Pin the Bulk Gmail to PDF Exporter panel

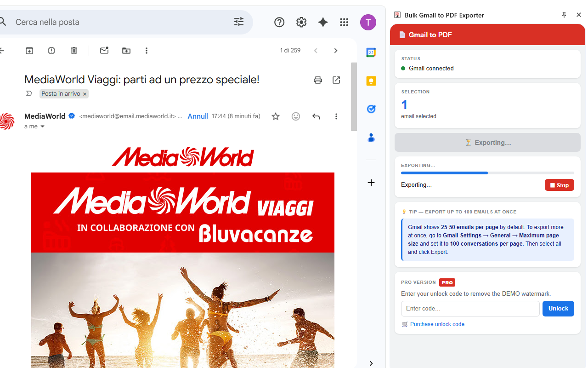coord(564,15)
